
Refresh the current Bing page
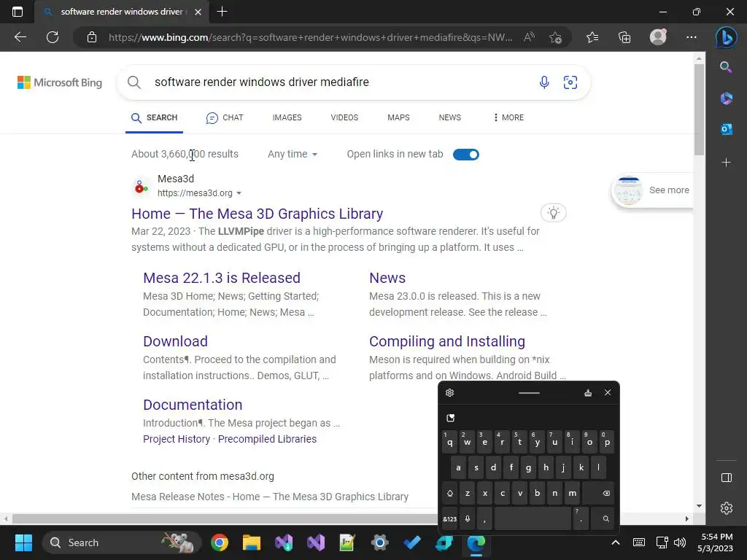coord(53,37)
